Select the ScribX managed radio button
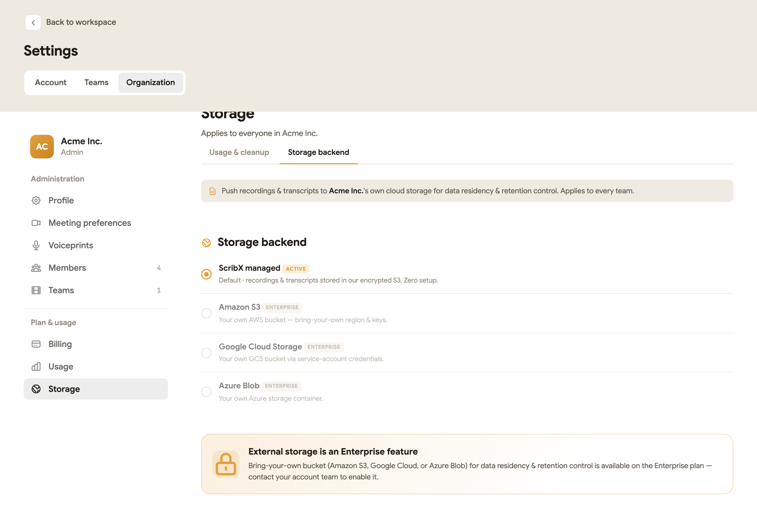Image resolution: width=757 pixels, height=532 pixels. click(206, 274)
